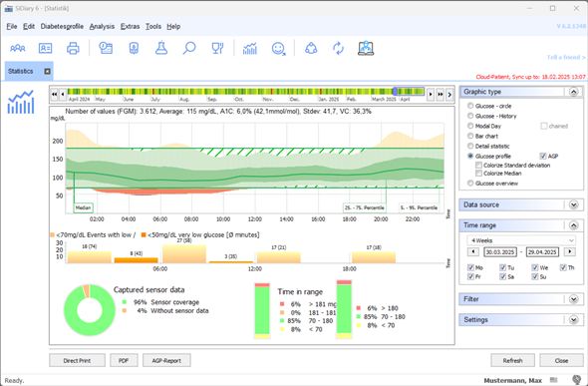Enable Colorize Standard deviation
Viewport: 588px width, 386px height.
click(478, 165)
